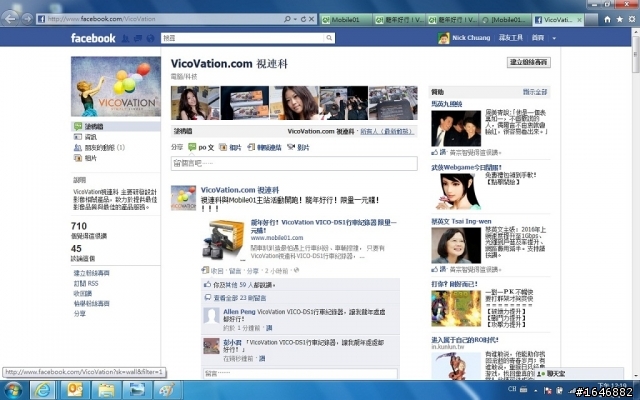Switch to the Mobile01 browser tab
Image resolution: width=640 pixels, height=400 pixels.
(x=346, y=19)
